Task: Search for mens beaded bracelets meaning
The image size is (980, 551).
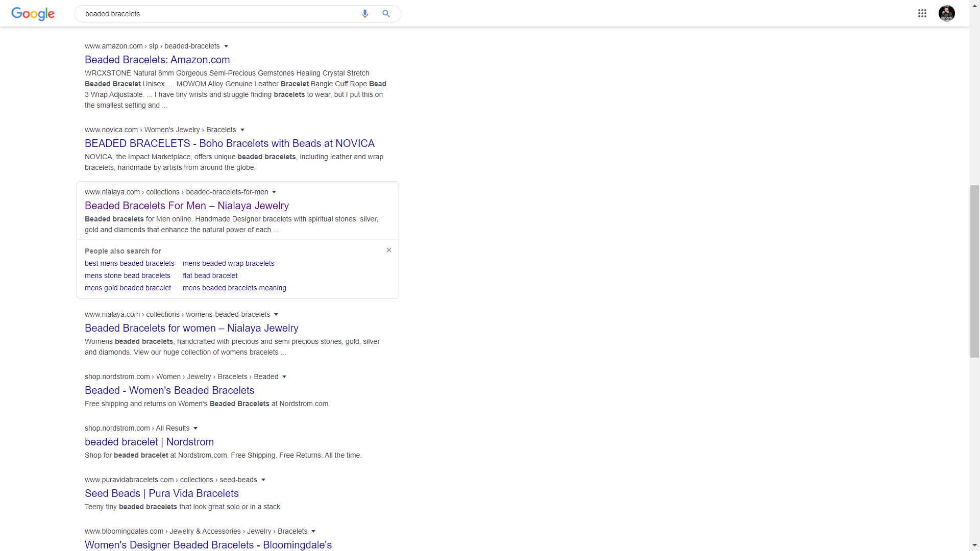Action: [x=234, y=288]
